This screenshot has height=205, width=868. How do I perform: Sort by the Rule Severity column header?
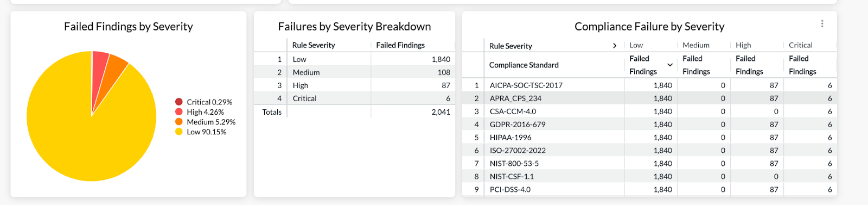(x=314, y=45)
